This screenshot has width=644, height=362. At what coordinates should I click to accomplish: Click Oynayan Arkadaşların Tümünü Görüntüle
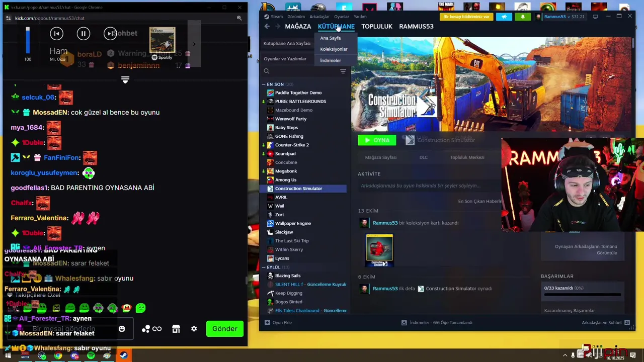click(x=586, y=249)
